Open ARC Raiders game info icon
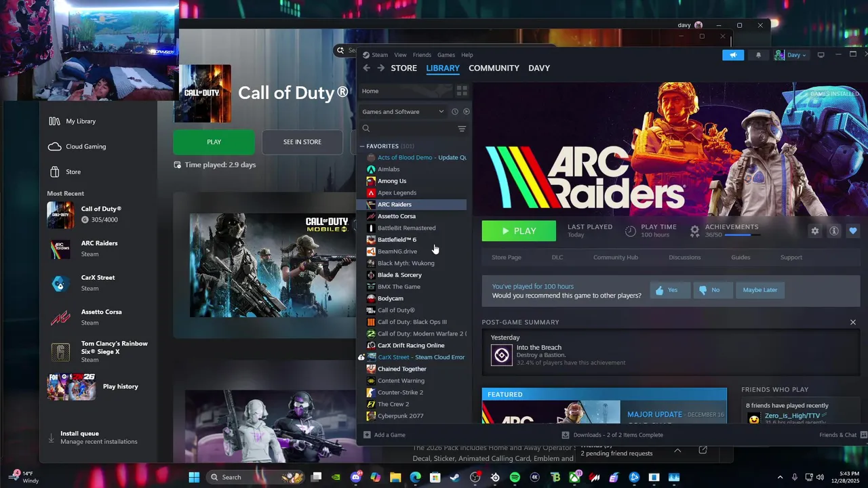Viewport: 868px width, 488px height. point(834,231)
